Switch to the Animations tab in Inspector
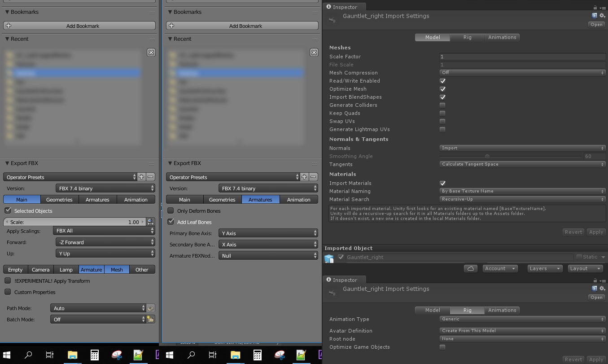The image size is (608, 364). pyautogui.click(x=502, y=37)
